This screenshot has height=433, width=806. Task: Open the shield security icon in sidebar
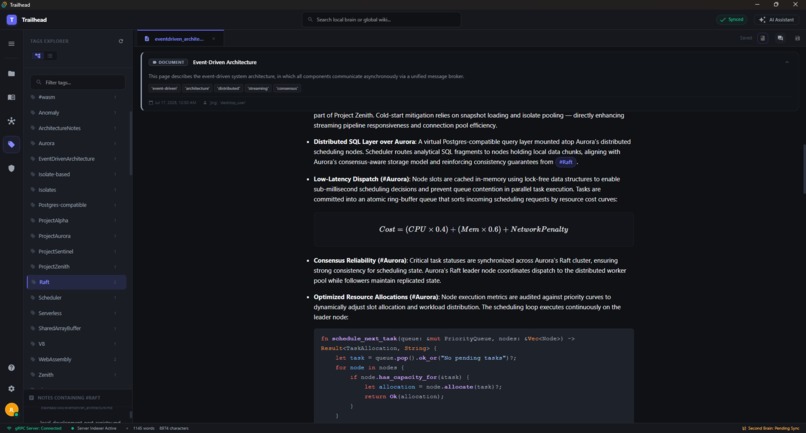[x=11, y=168]
